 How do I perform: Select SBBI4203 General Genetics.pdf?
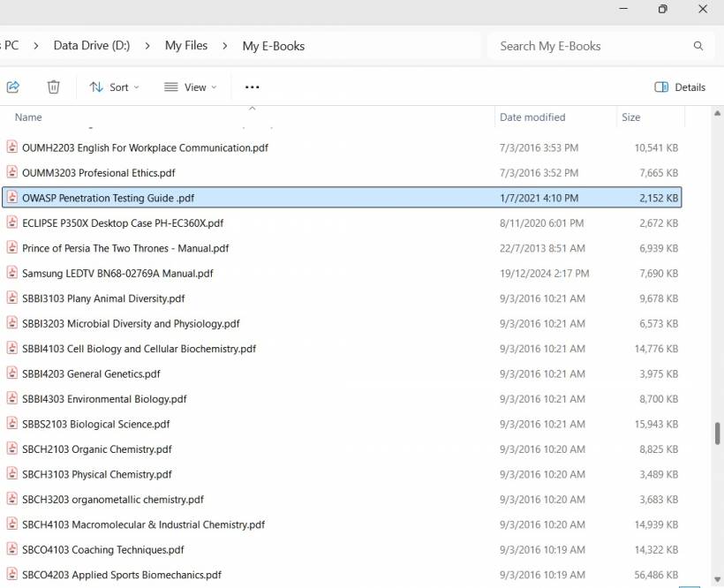342,373
